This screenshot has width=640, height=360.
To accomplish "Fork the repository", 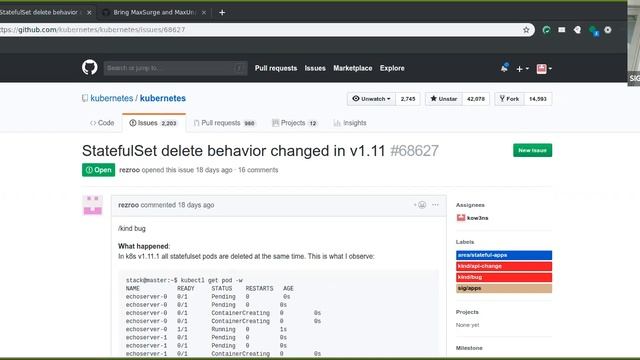I will click(x=509, y=99).
